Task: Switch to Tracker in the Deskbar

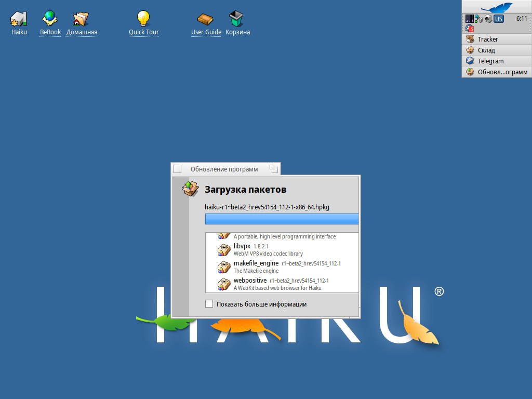Action: (497, 39)
